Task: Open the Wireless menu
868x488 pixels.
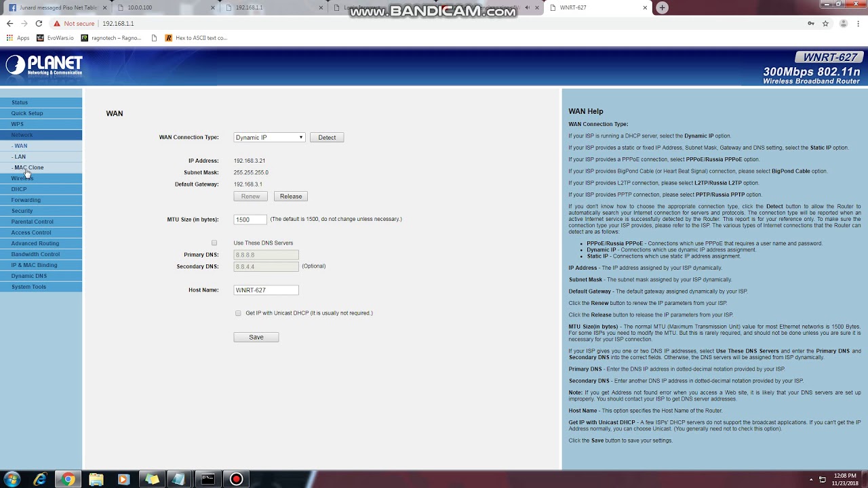Action: point(41,178)
